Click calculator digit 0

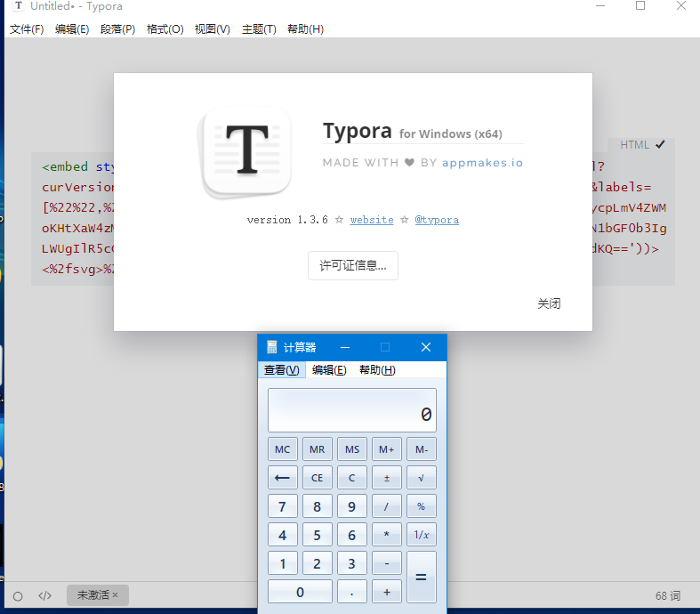(300, 592)
